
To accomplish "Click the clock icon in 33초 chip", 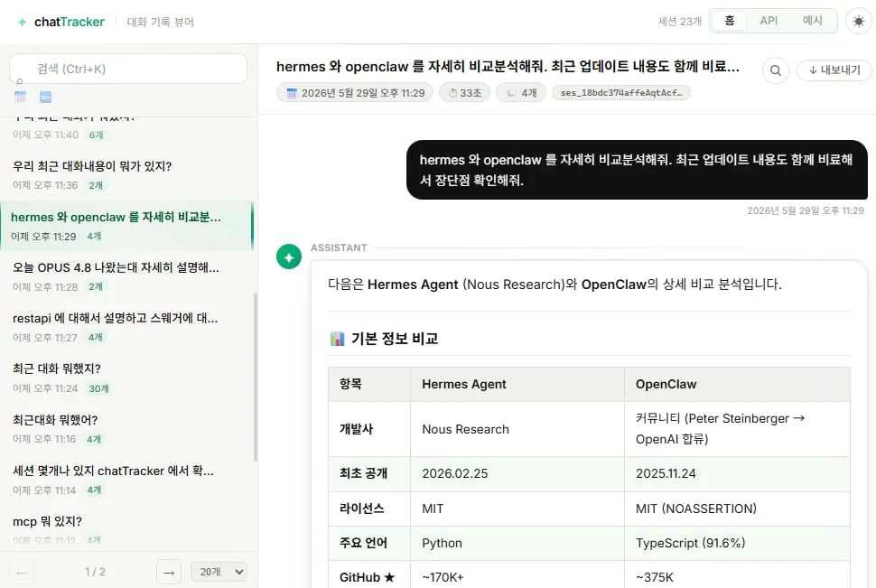I will click(x=453, y=93).
